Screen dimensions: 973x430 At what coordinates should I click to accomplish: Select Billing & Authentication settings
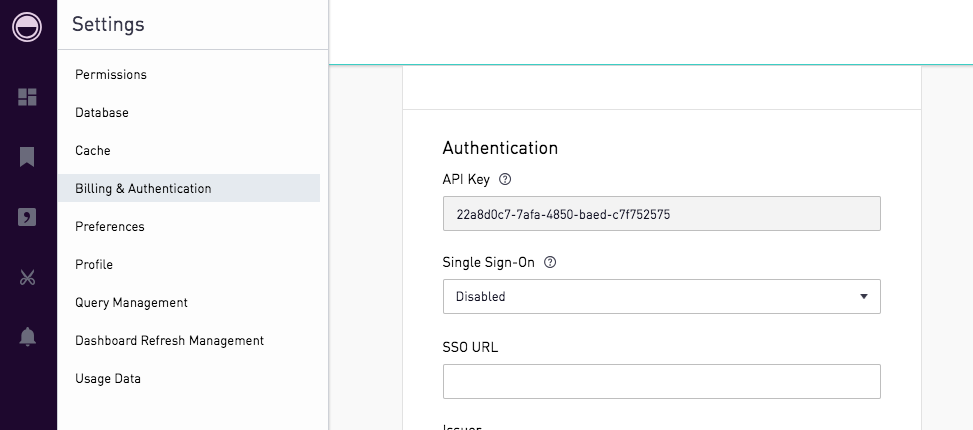143,189
